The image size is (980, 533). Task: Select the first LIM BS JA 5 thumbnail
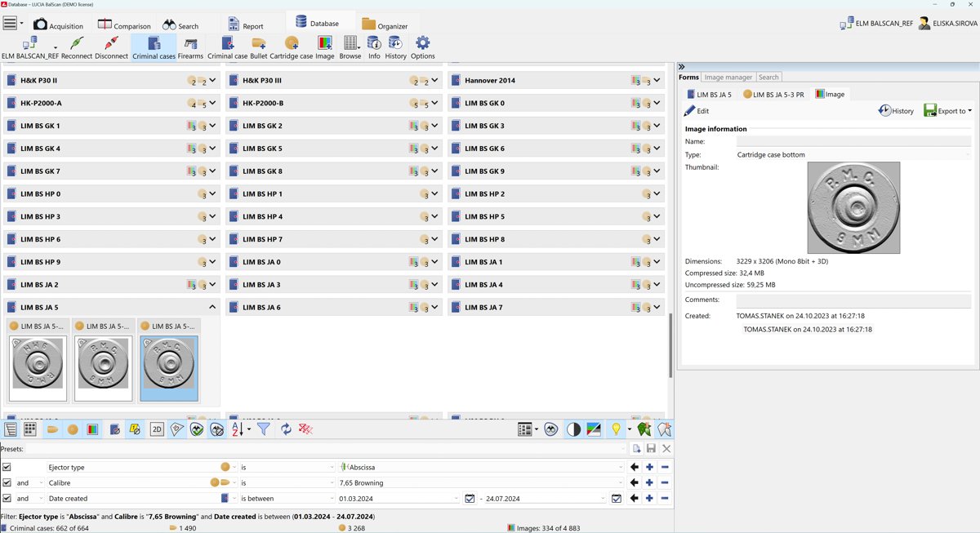point(38,367)
